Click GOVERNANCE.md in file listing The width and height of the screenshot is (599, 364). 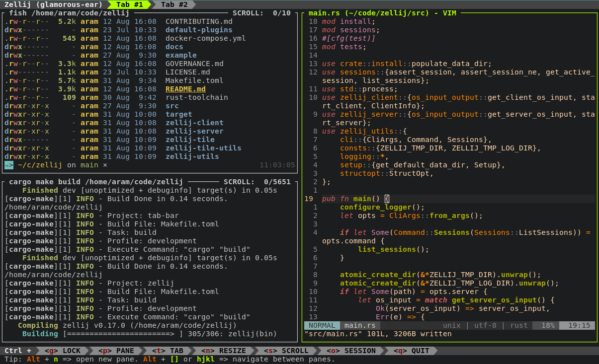pyautogui.click(x=194, y=64)
